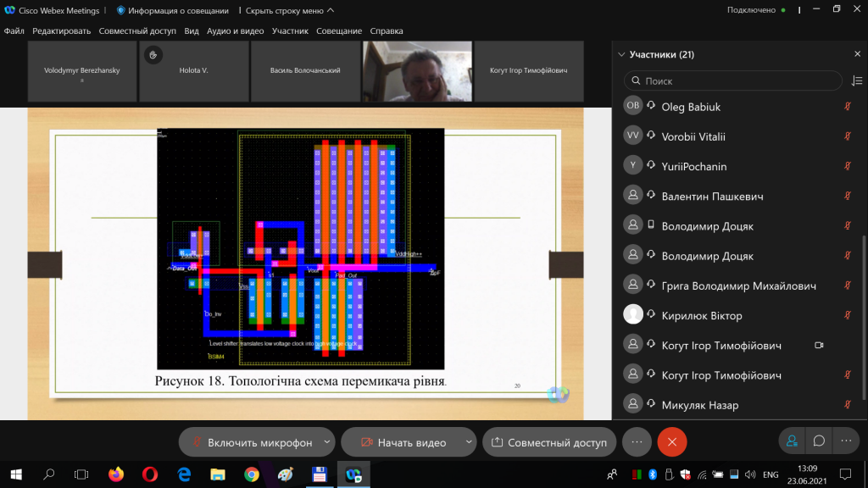This screenshot has width=868, height=488.
Task: Toggle camera with Начать видео
Action: [x=403, y=442]
